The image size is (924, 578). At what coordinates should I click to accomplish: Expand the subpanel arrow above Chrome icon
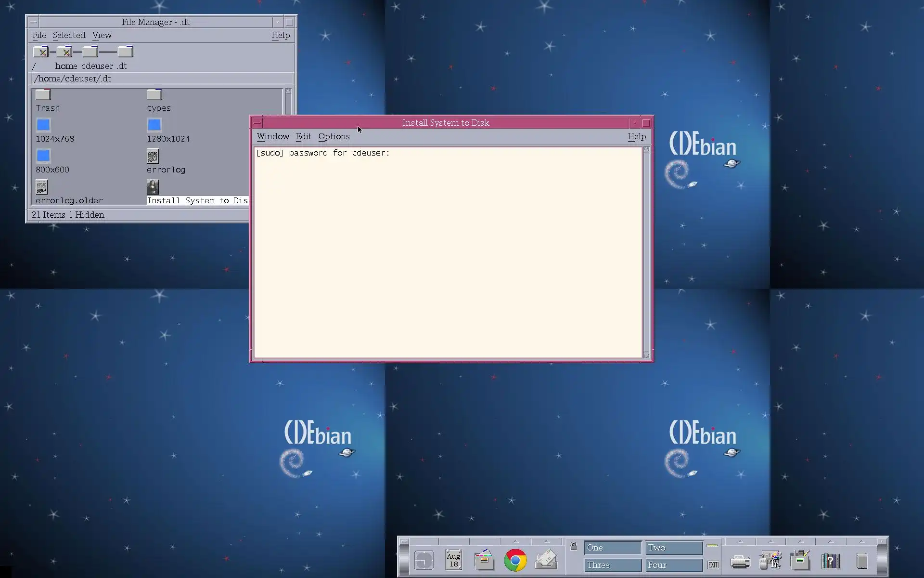515,541
